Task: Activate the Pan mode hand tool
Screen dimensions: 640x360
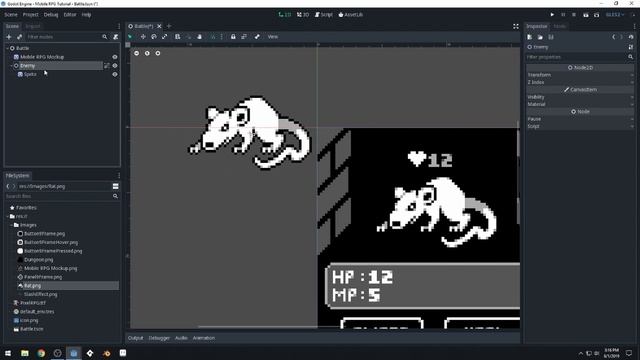Action: (x=200, y=37)
